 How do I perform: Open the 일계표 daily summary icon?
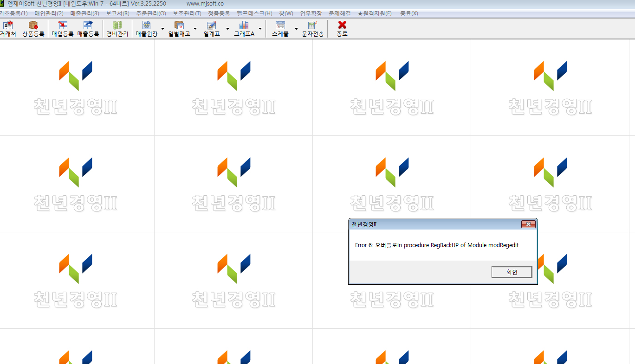click(x=212, y=29)
